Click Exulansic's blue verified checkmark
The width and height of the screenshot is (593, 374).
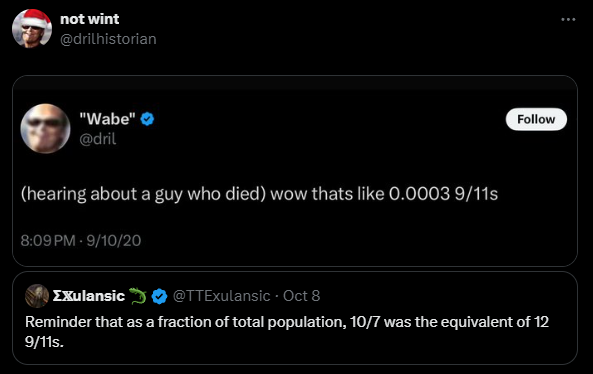159,296
